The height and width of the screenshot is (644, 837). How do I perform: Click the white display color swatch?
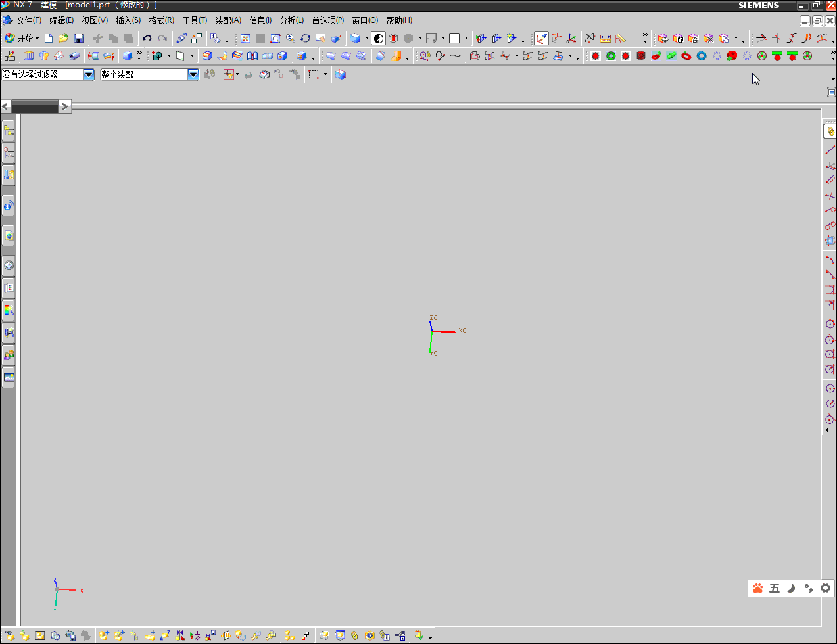click(454, 38)
